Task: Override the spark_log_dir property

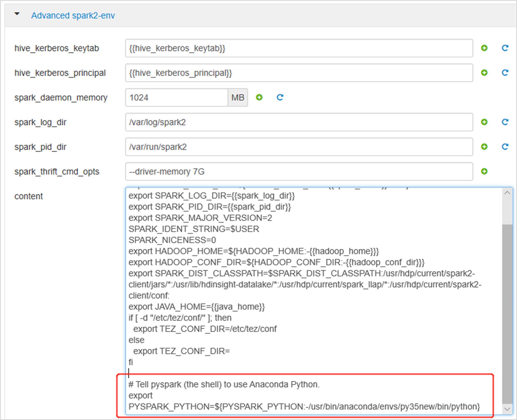Action: pos(484,122)
